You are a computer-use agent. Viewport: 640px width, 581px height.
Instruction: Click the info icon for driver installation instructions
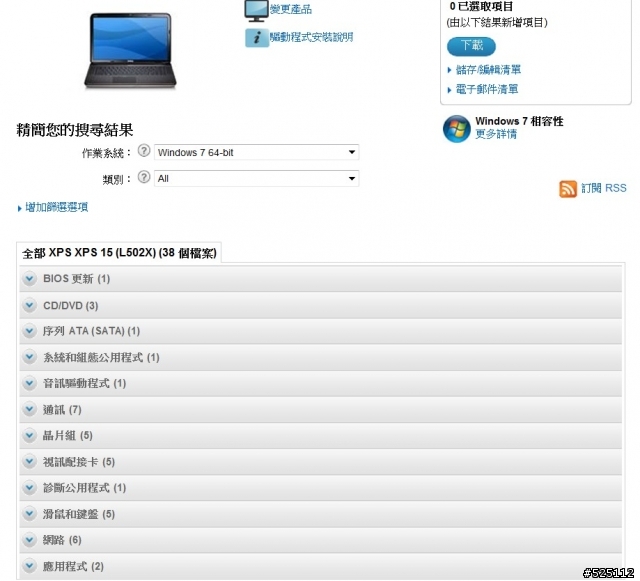pos(257,38)
